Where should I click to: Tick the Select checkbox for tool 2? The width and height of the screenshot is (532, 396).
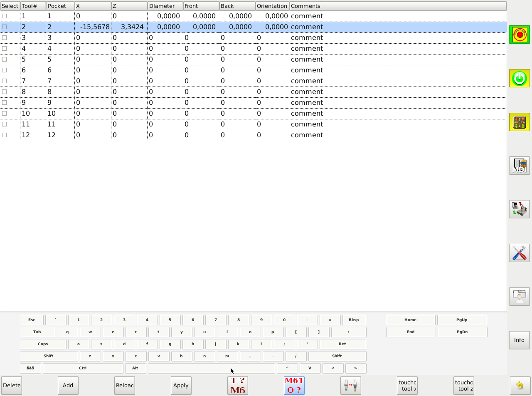(5, 27)
